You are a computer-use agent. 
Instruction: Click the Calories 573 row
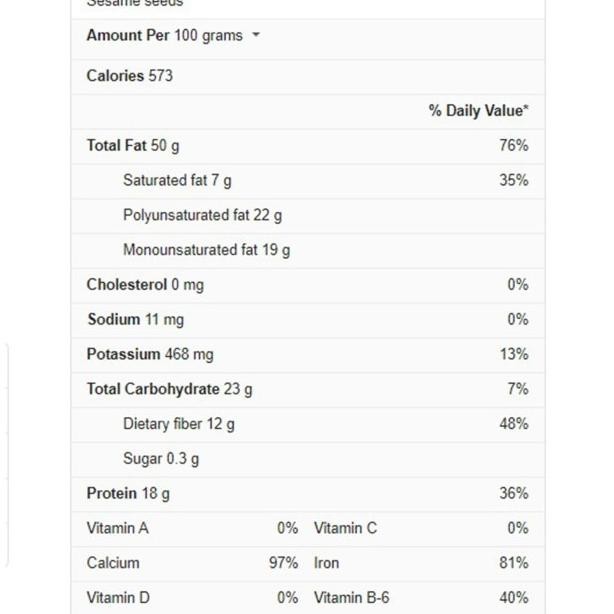pos(130,75)
